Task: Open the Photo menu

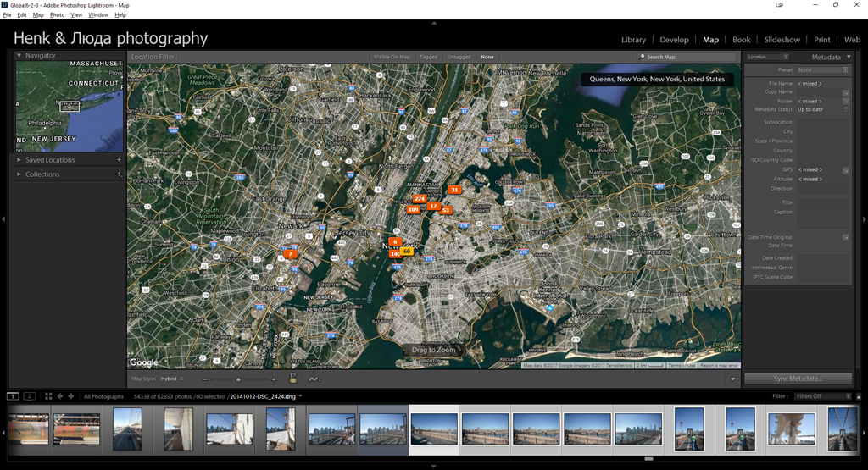Action: pyautogui.click(x=57, y=15)
